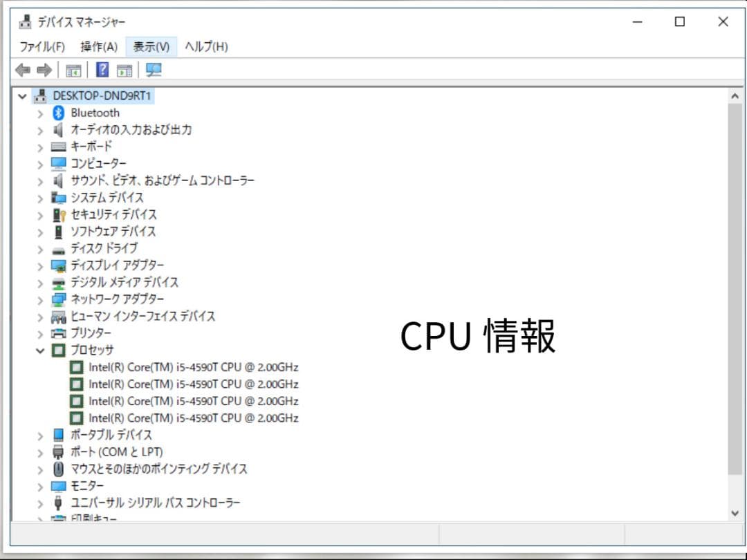Click the monitor category icon
The width and height of the screenshot is (747, 560).
pos(58,485)
